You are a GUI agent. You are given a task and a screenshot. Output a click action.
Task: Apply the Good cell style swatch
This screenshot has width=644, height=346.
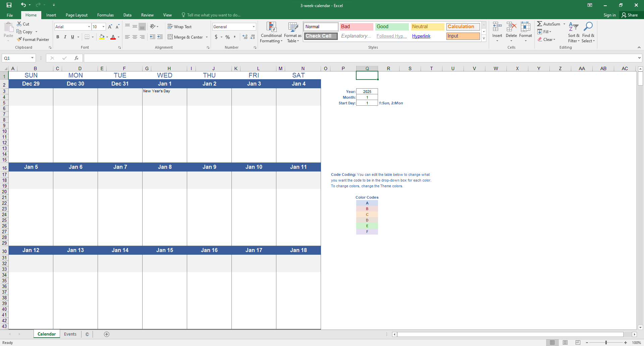pyautogui.click(x=391, y=27)
